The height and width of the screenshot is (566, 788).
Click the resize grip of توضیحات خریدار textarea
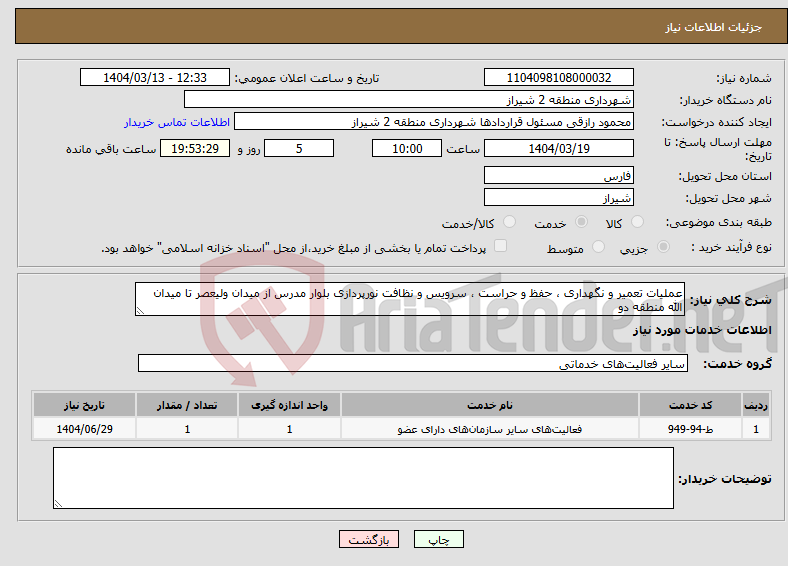click(x=58, y=504)
